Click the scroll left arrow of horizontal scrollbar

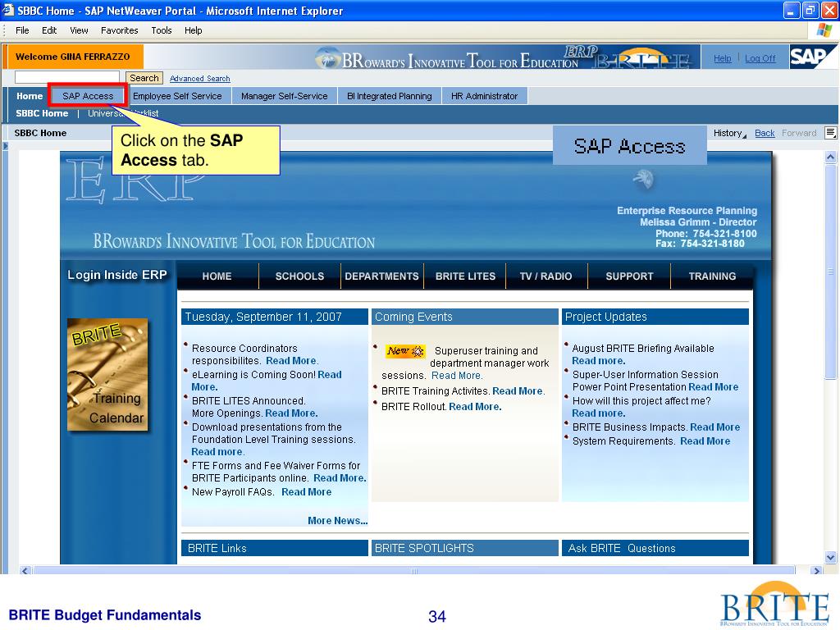(x=25, y=571)
